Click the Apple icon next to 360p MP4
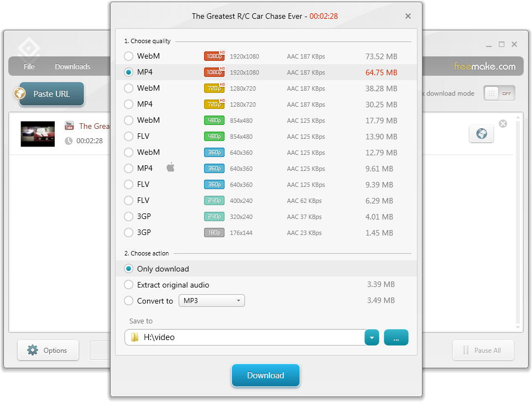The image size is (532, 402). [x=170, y=166]
